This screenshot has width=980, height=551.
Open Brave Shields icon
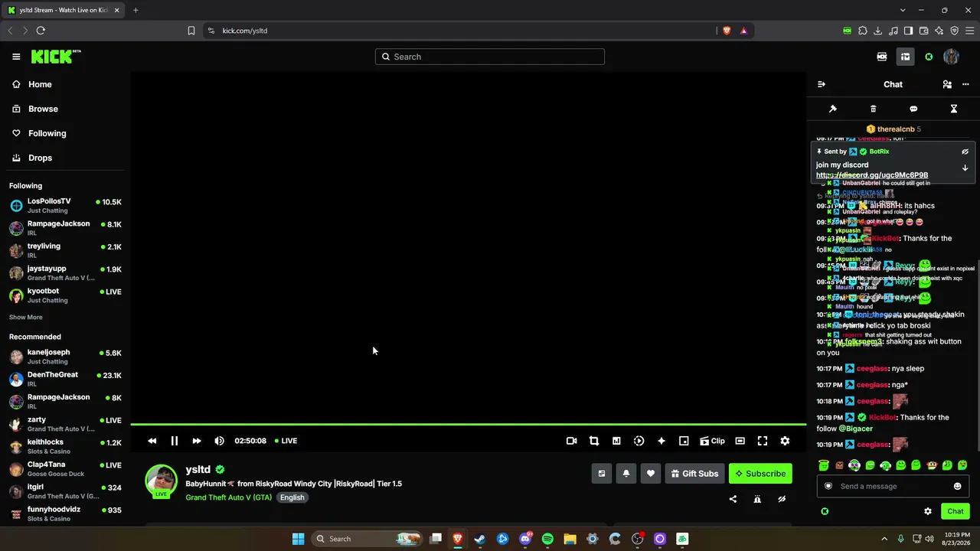(x=727, y=31)
